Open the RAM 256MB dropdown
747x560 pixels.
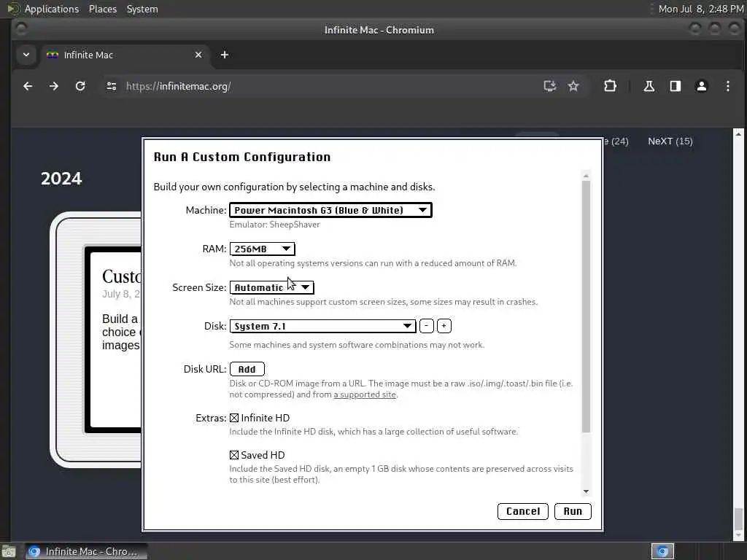[x=262, y=249]
